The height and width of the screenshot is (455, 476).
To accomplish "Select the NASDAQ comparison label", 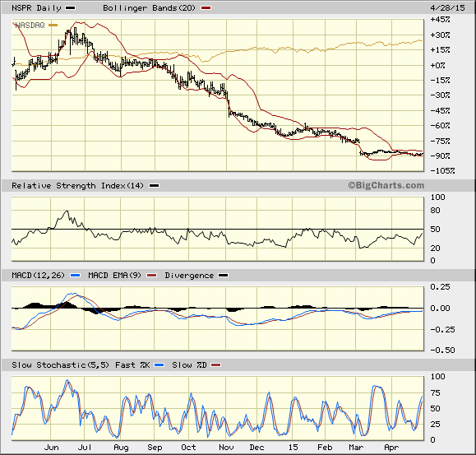I will tap(30, 26).
